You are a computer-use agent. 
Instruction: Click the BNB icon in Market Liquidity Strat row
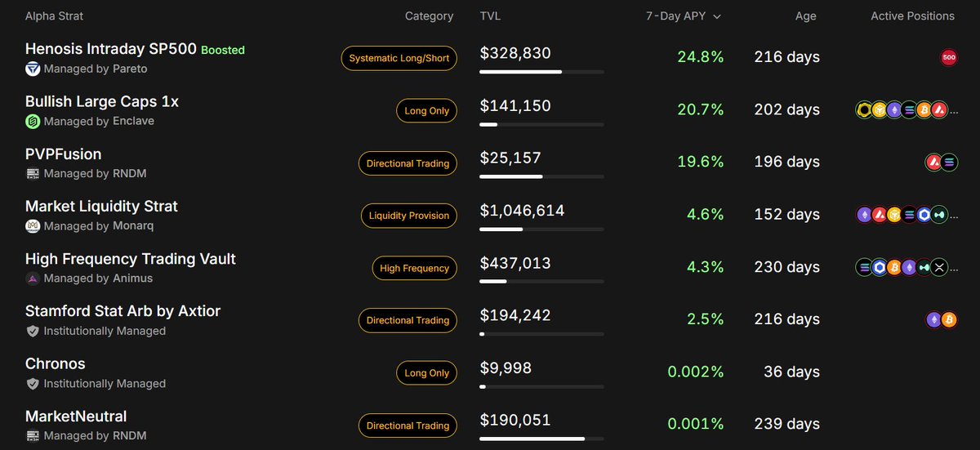[x=894, y=215]
